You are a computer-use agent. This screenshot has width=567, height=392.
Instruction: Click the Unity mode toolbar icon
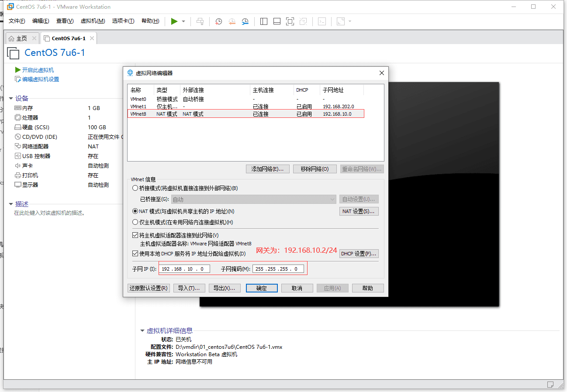pyautogui.click(x=303, y=21)
